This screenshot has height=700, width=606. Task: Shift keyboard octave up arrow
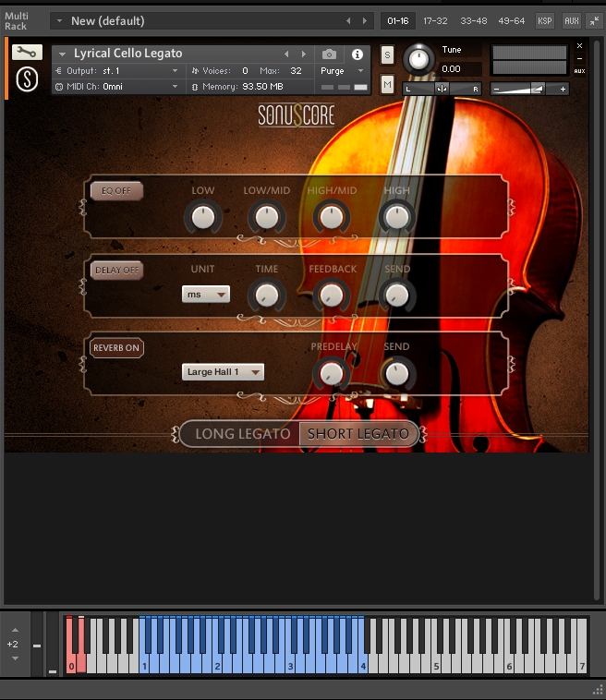[15, 630]
